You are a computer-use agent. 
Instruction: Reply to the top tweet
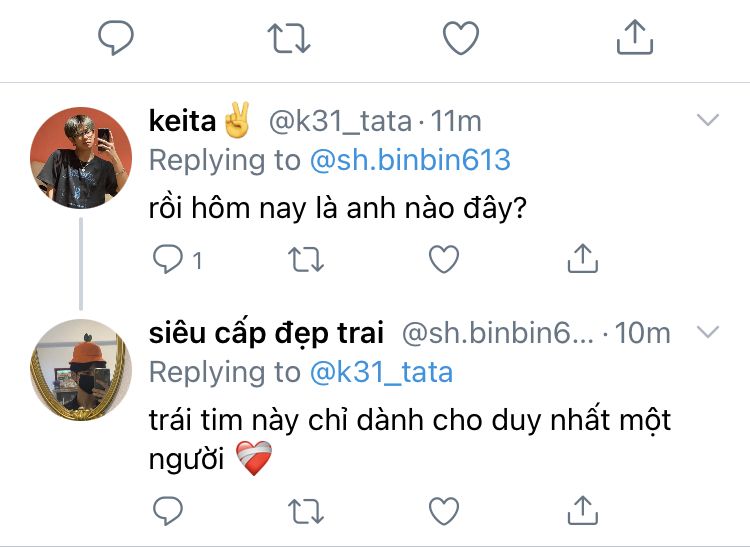point(116,38)
